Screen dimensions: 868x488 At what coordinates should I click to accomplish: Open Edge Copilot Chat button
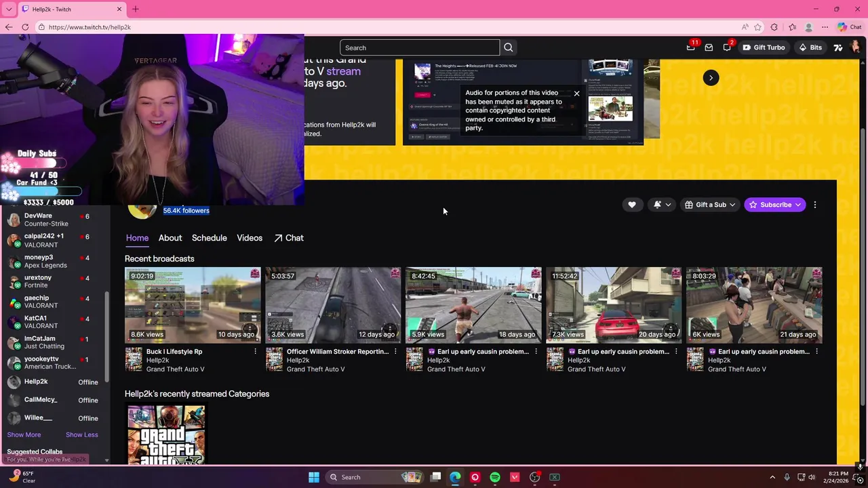[849, 27]
